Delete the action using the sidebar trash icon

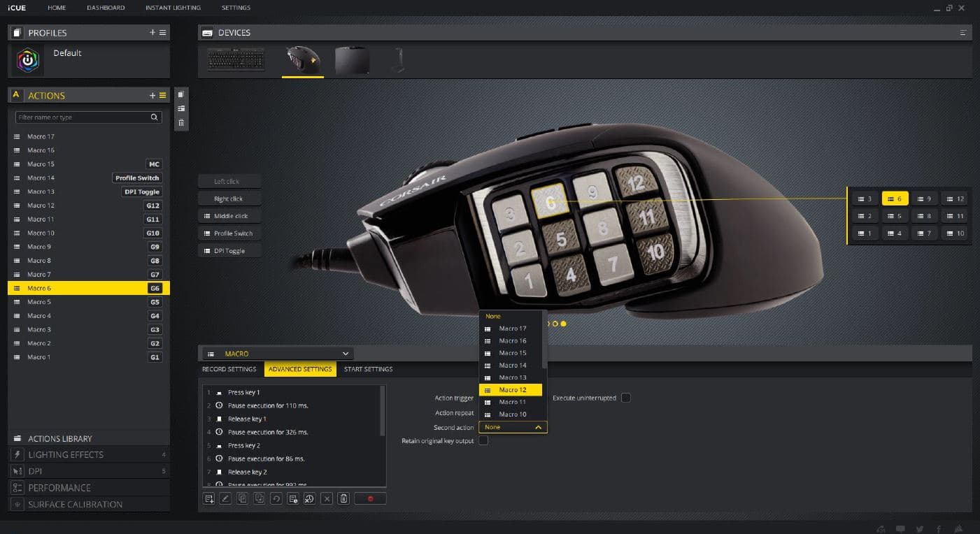181,122
